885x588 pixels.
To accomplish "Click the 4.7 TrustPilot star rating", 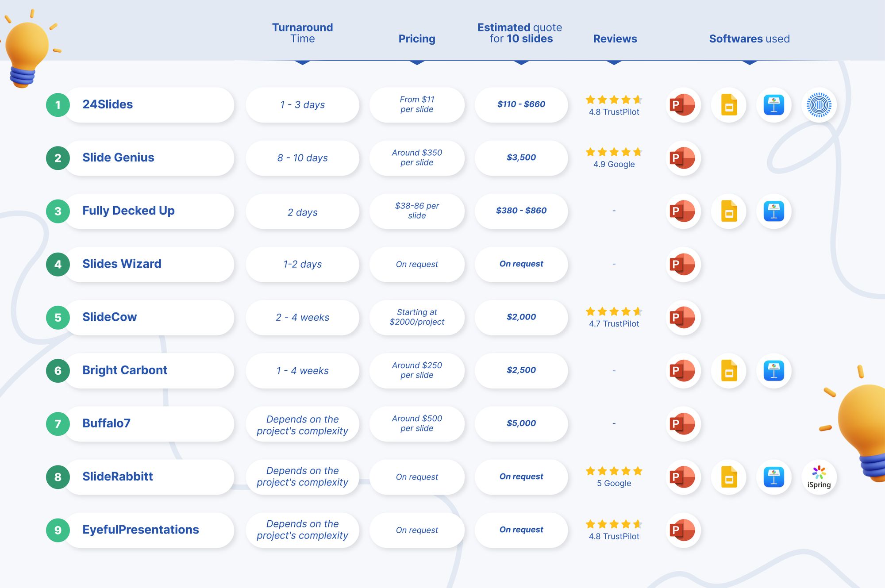I will click(614, 317).
